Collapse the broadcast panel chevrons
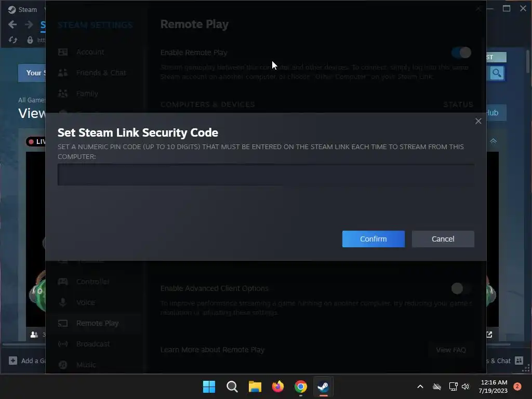The width and height of the screenshot is (532, 399). [x=494, y=140]
